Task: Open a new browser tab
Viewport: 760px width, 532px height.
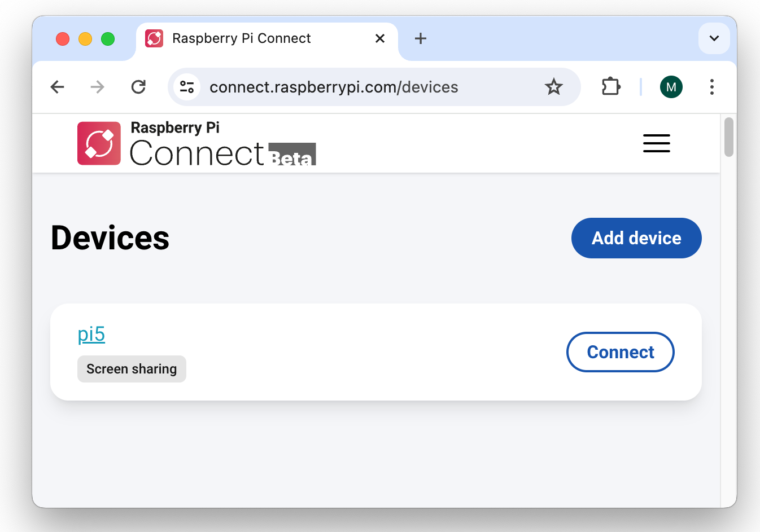Action: coord(420,38)
